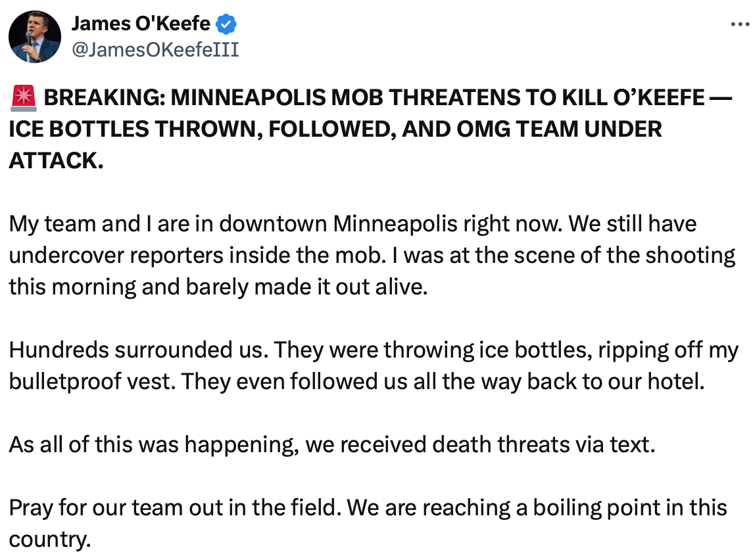Click the phrase 'death threats via text'
This screenshot has width=755, height=560.
click(543, 445)
